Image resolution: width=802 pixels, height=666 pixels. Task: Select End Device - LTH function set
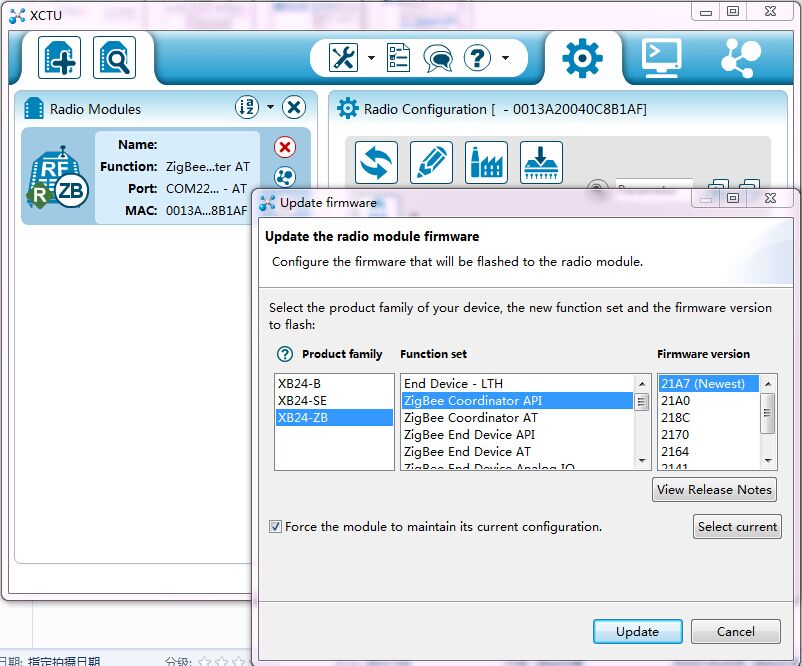517,384
